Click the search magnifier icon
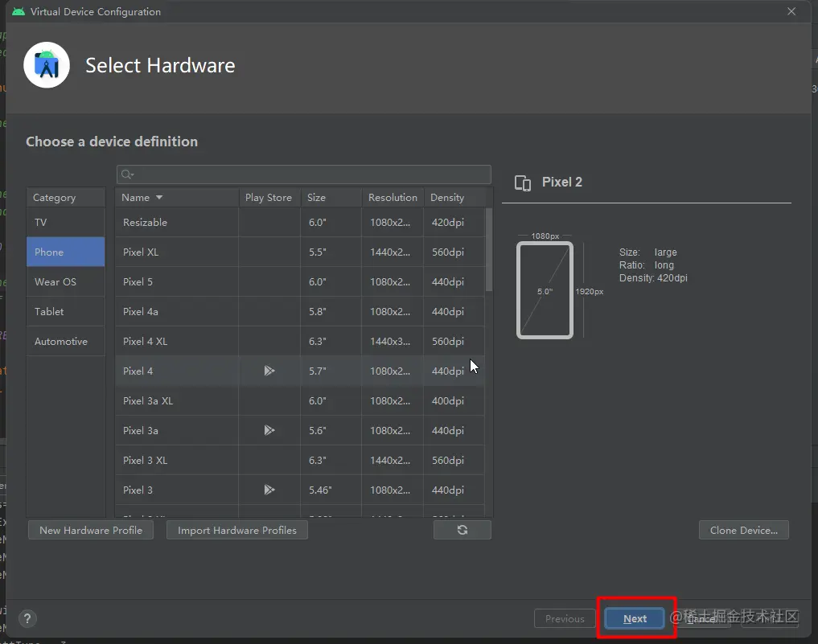818x644 pixels. click(x=127, y=174)
